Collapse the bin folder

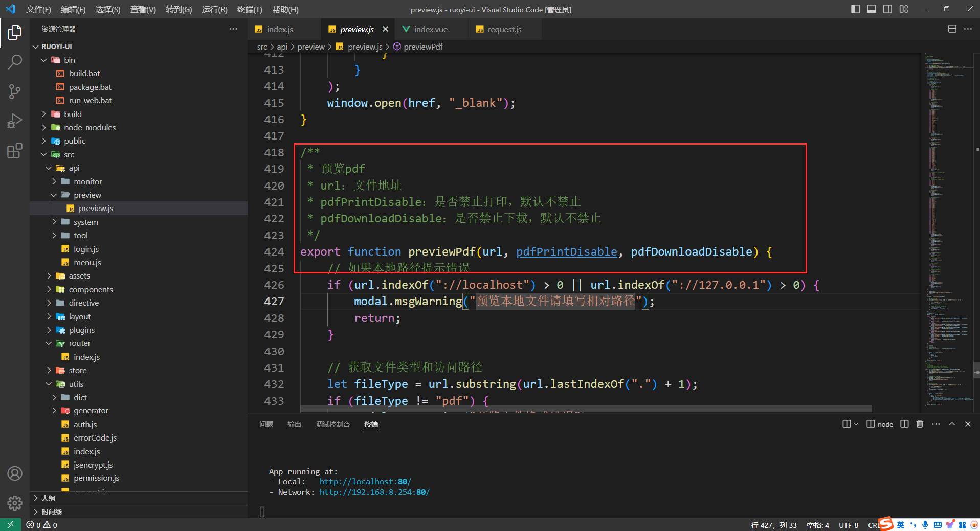[139, 60]
